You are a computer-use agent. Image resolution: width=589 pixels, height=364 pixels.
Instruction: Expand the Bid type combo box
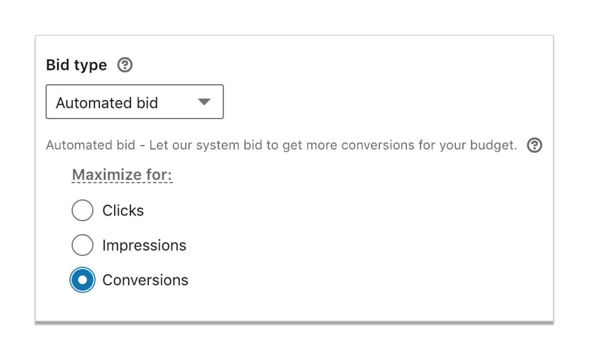135,102
